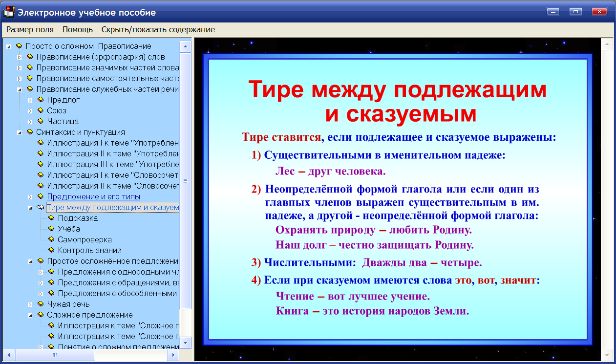Select first Иллюстрация к теме "Сложное п..." item

pyautogui.click(x=118, y=326)
